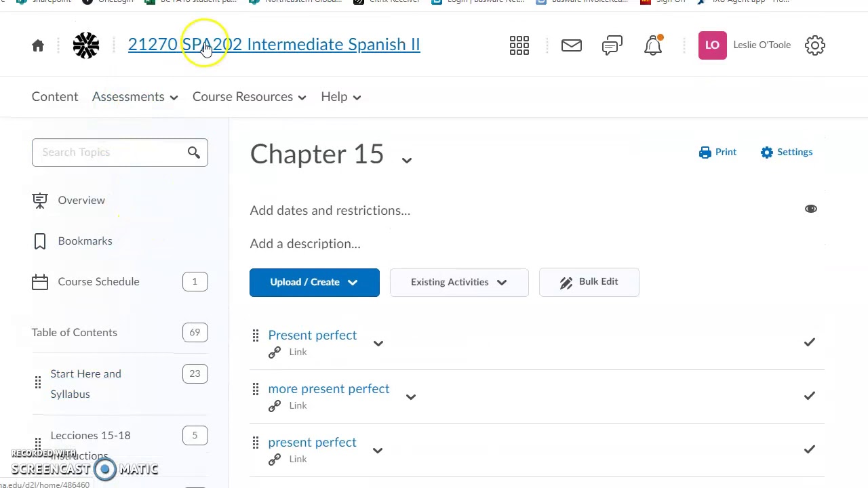Open message alerts envelope icon

click(572, 45)
